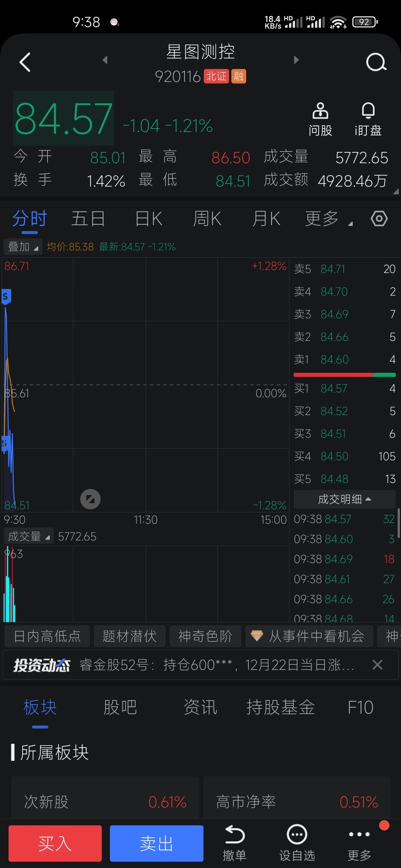Screen dimensions: 401x868
Task: Switch to next stock with right triangle
Action: (296, 60)
